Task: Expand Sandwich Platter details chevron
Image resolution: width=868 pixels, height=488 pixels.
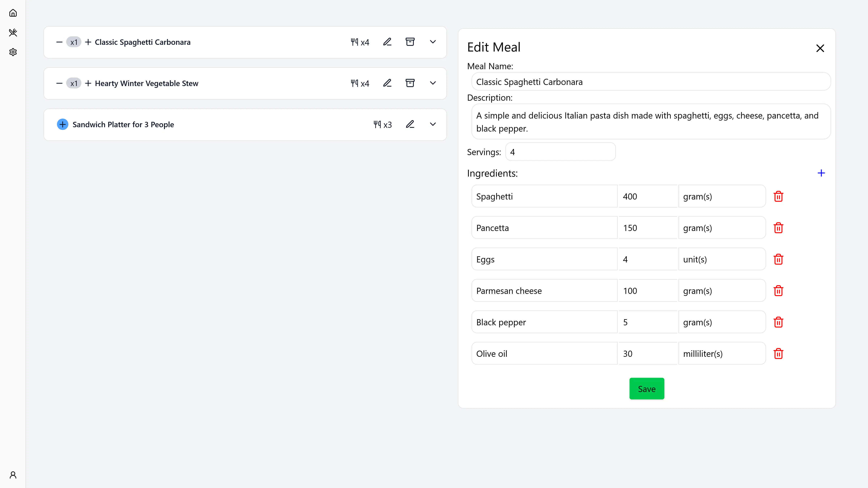Action: point(433,124)
